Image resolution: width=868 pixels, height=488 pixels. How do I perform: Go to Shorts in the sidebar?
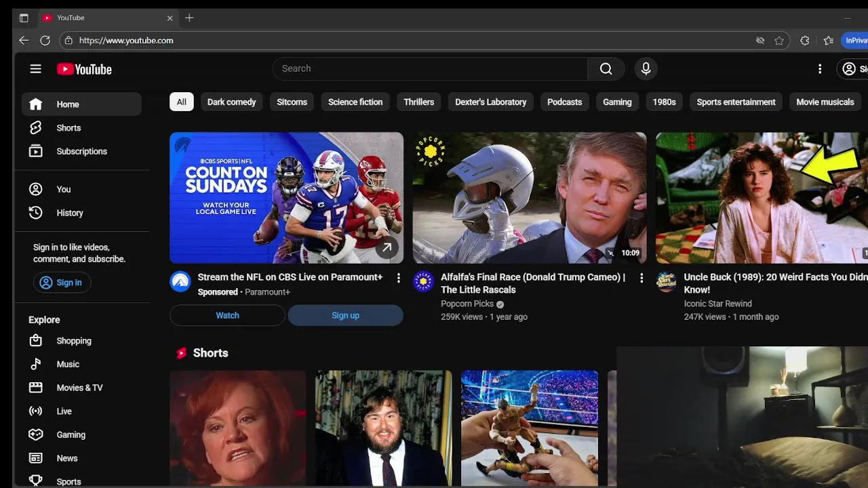tap(81, 127)
